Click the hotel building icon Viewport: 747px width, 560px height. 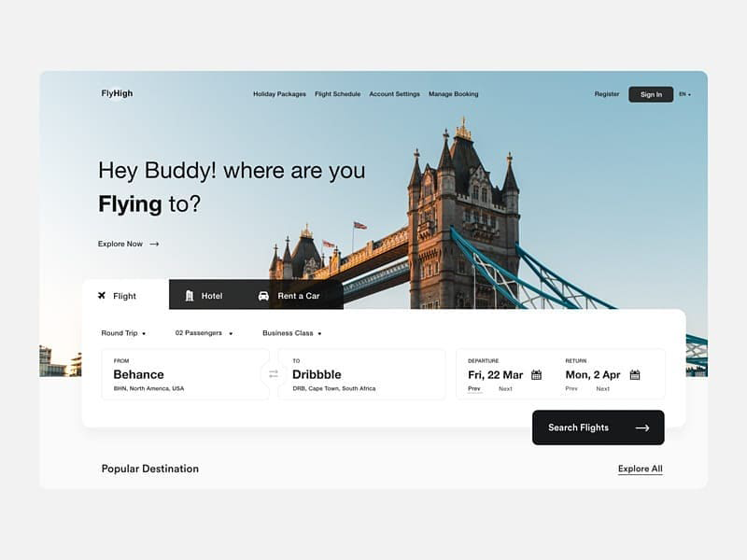tap(190, 296)
